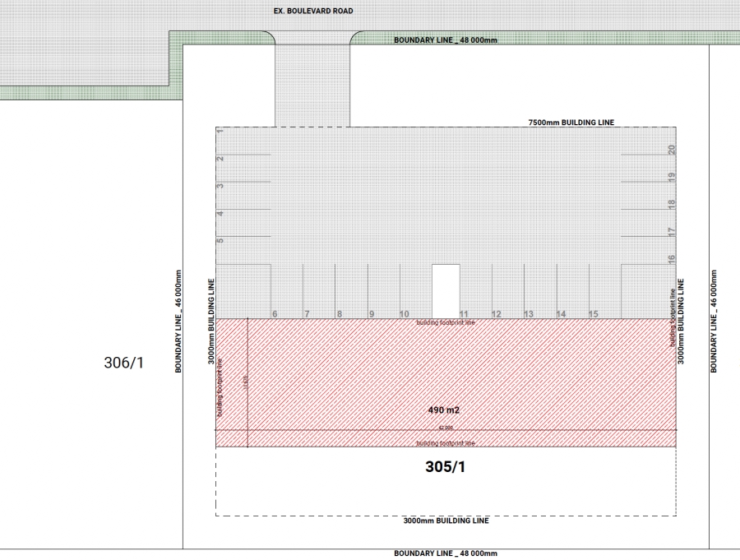Screen dimensions: 740x560
Task: Click parking bay number 18
Action: coord(672,205)
